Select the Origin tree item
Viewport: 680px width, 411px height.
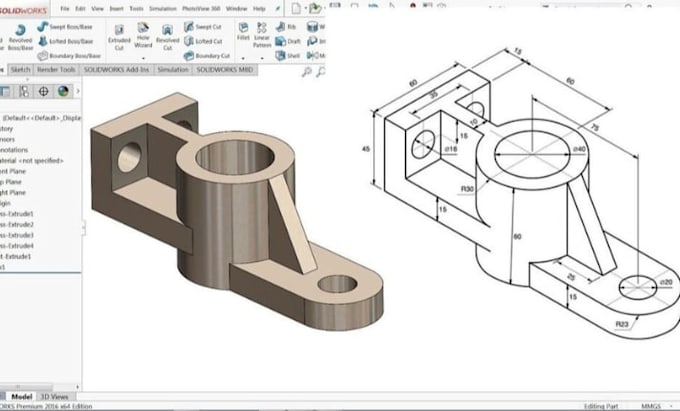(5, 203)
